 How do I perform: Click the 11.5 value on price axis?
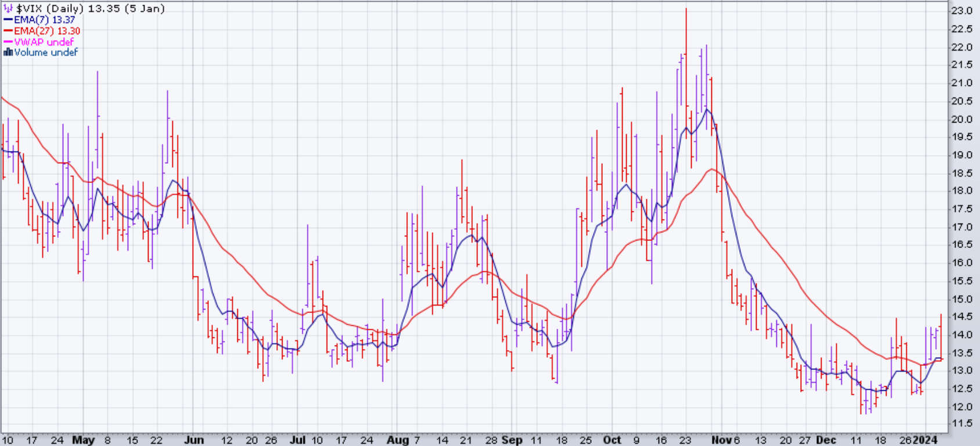[961, 424]
